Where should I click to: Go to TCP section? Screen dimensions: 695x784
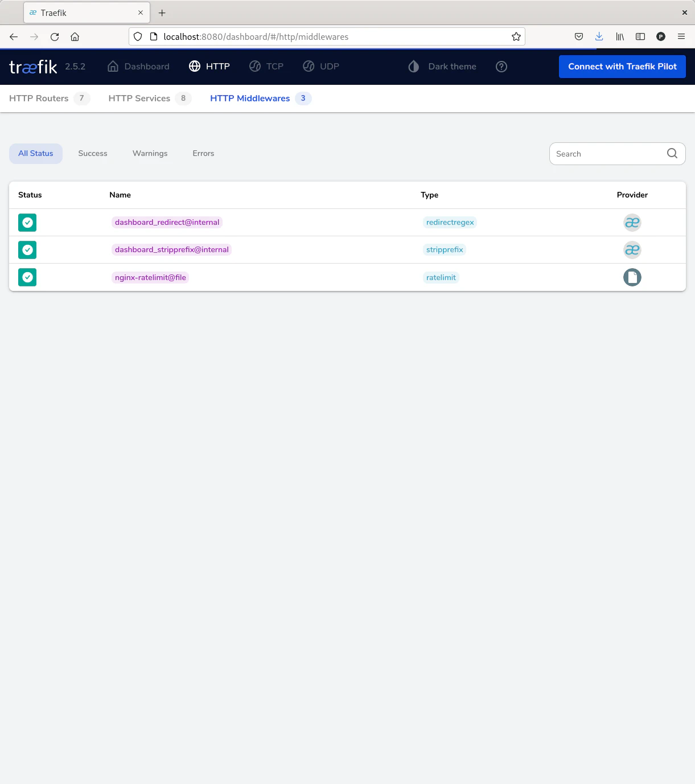pos(266,67)
